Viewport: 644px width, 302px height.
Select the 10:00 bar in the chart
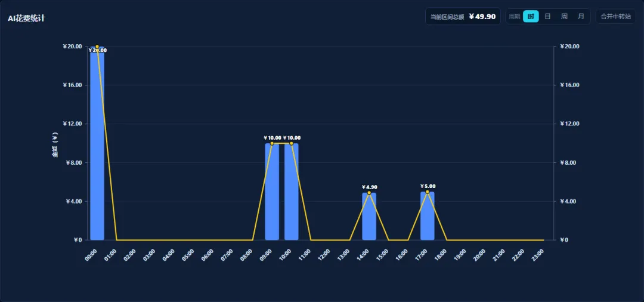(x=291, y=192)
